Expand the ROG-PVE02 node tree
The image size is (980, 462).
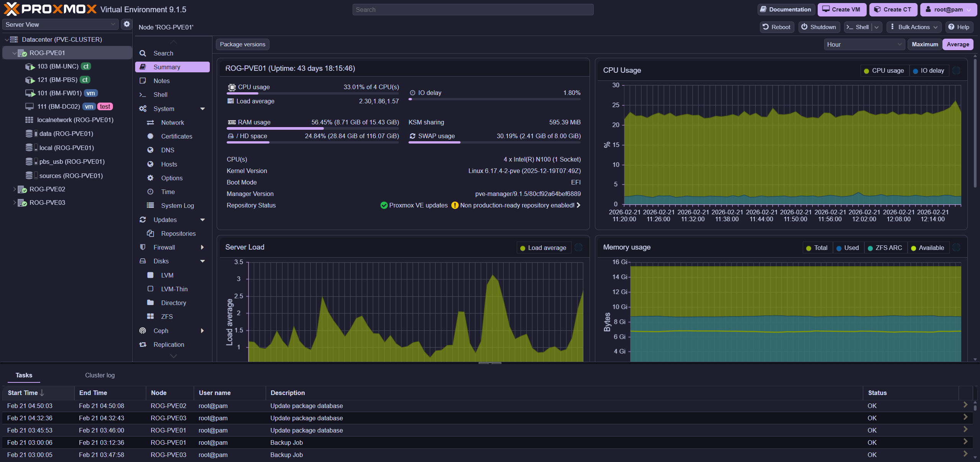click(15, 189)
